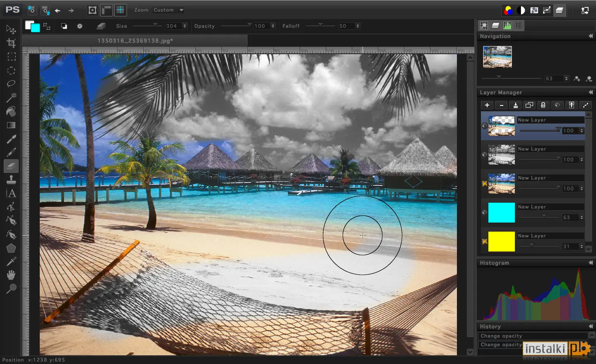Viewport: 596px width, 364px height.
Task: Show the hidden yellow layer
Action: pyautogui.click(x=485, y=242)
